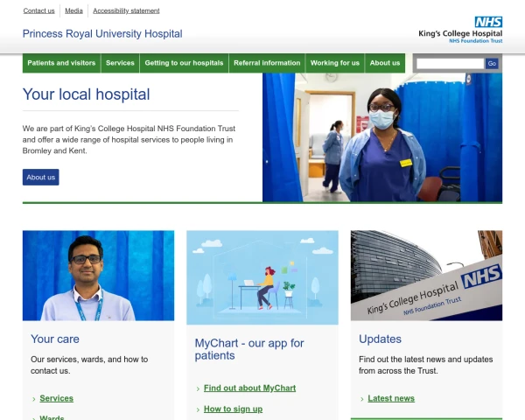Screen dimensions: 525x420
Task: Select the Working for us menu
Action: click(335, 63)
